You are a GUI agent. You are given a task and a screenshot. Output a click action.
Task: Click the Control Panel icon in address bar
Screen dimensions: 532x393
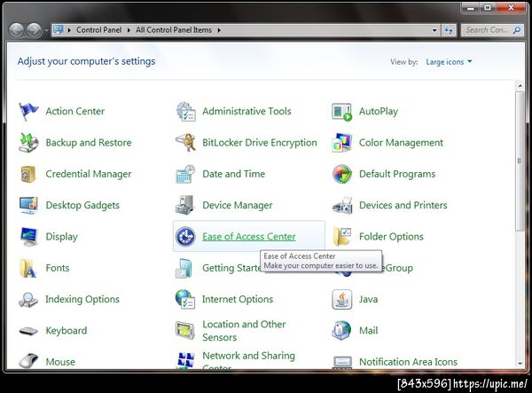coord(59,30)
